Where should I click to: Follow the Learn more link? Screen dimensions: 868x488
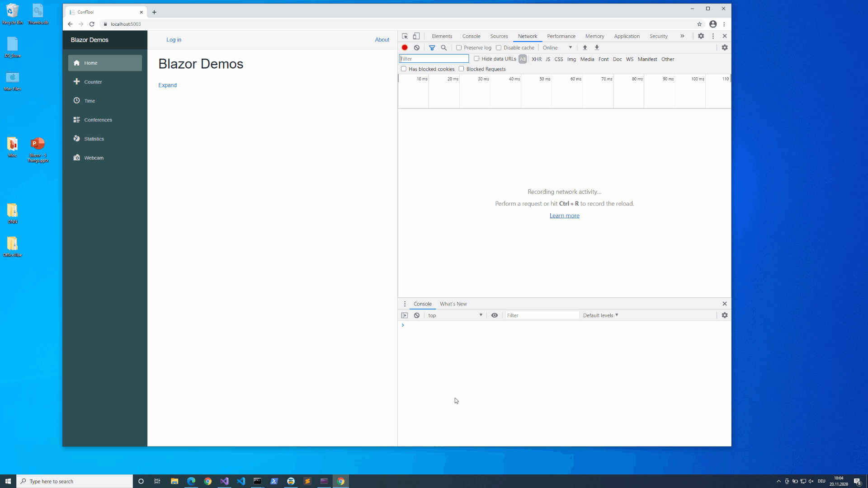(x=564, y=216)
